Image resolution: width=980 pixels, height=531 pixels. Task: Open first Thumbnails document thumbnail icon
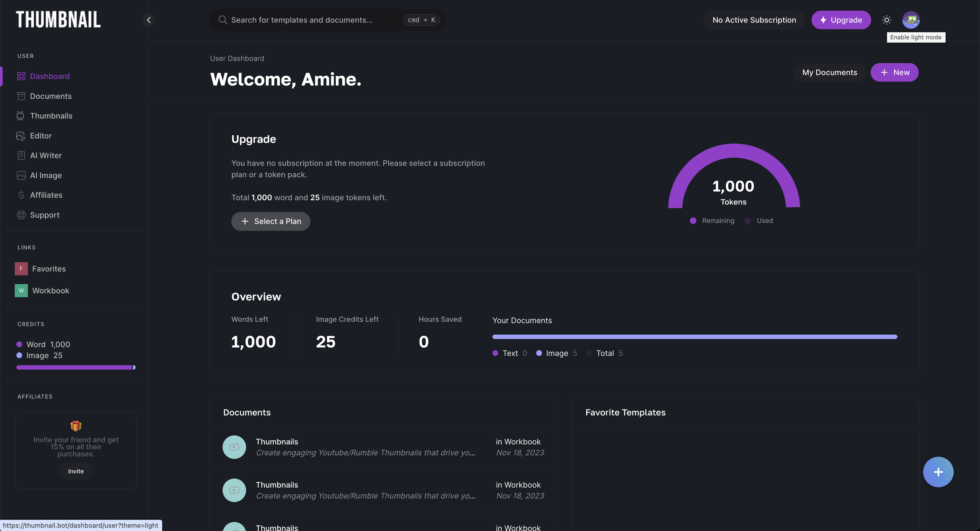tap(234, 447)
